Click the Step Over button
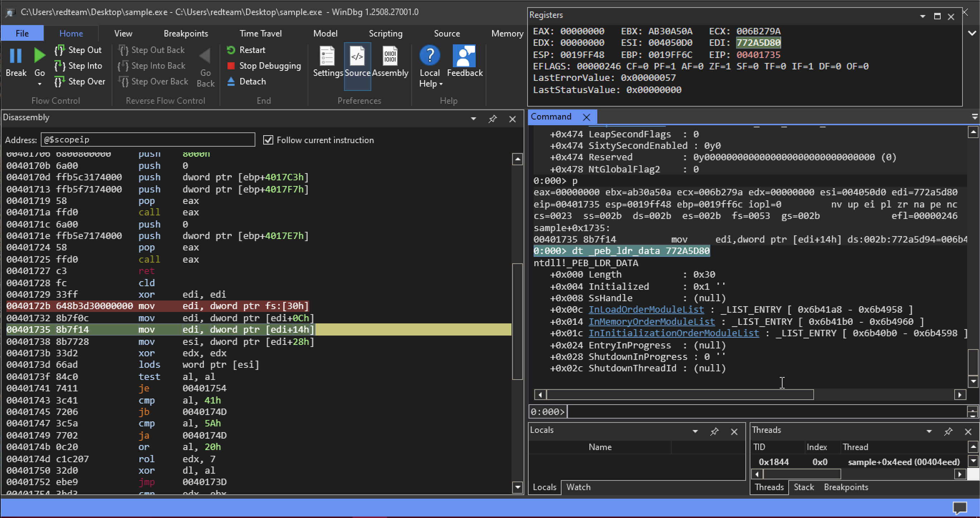This screenshot has width=980, height=518. click(x=79, y=82)
